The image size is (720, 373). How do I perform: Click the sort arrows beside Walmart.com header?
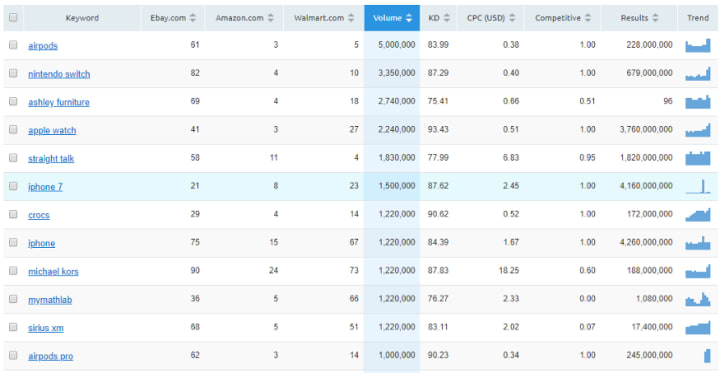point(351,18)
